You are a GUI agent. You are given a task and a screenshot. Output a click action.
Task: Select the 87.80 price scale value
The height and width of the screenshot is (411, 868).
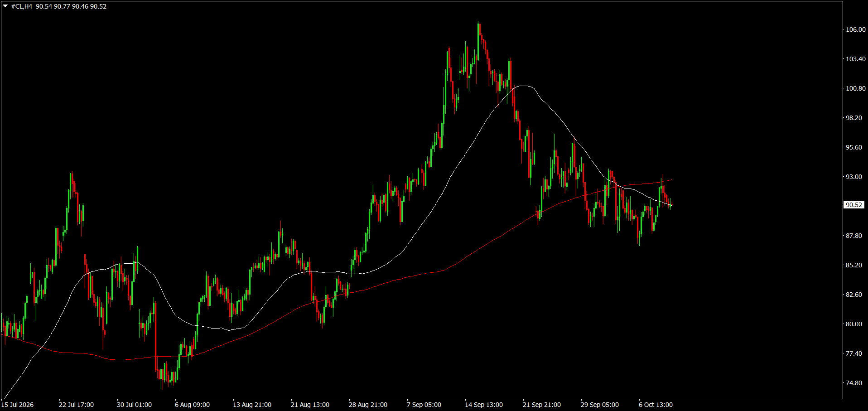coord(854,236)
